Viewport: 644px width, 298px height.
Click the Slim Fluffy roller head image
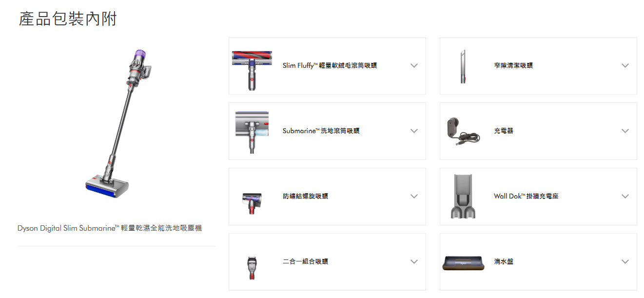coord(252,70)
